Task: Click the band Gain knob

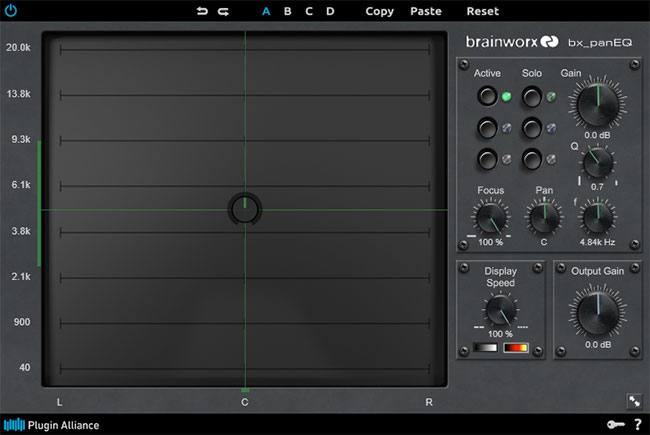Action: (597, 104)
